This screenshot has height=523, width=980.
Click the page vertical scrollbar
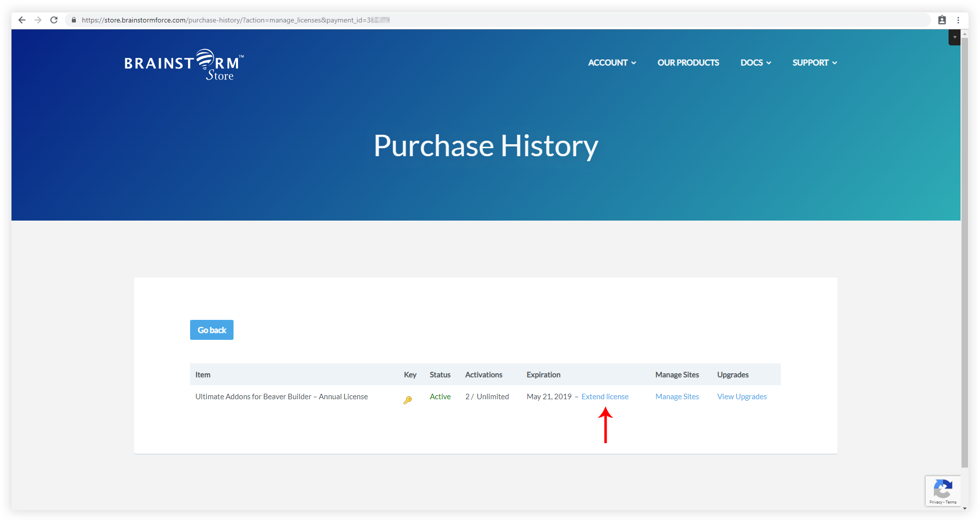point(965,250)
